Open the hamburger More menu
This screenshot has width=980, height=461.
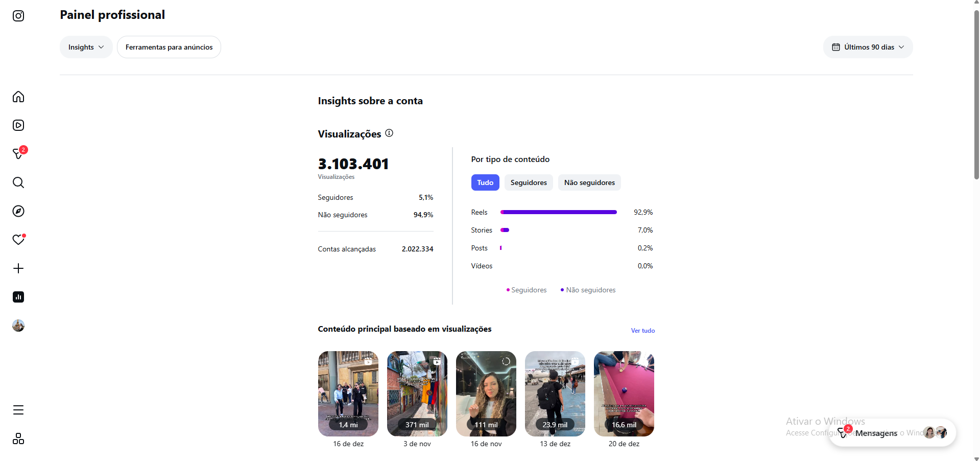pos(18,410)
